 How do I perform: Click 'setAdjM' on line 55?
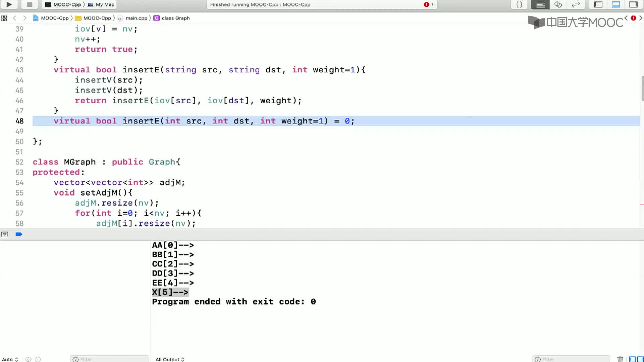pyautogui.click(x=99, y=193)
